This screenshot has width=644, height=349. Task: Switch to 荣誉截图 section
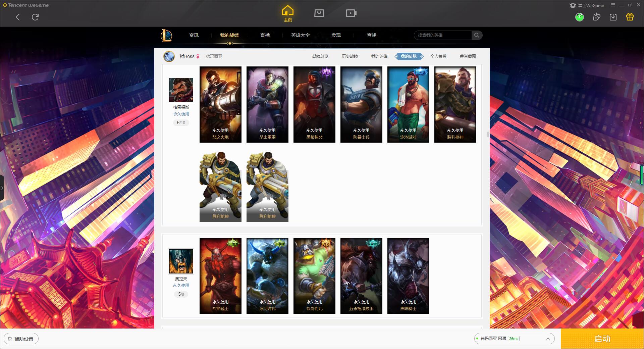pos(468,56)
